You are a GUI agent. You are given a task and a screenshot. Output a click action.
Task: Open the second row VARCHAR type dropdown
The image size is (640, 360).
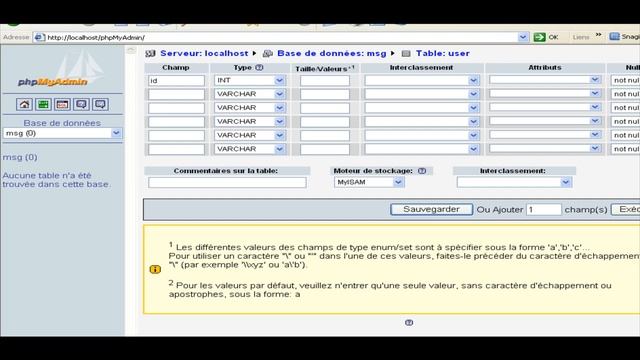(249, 94)
